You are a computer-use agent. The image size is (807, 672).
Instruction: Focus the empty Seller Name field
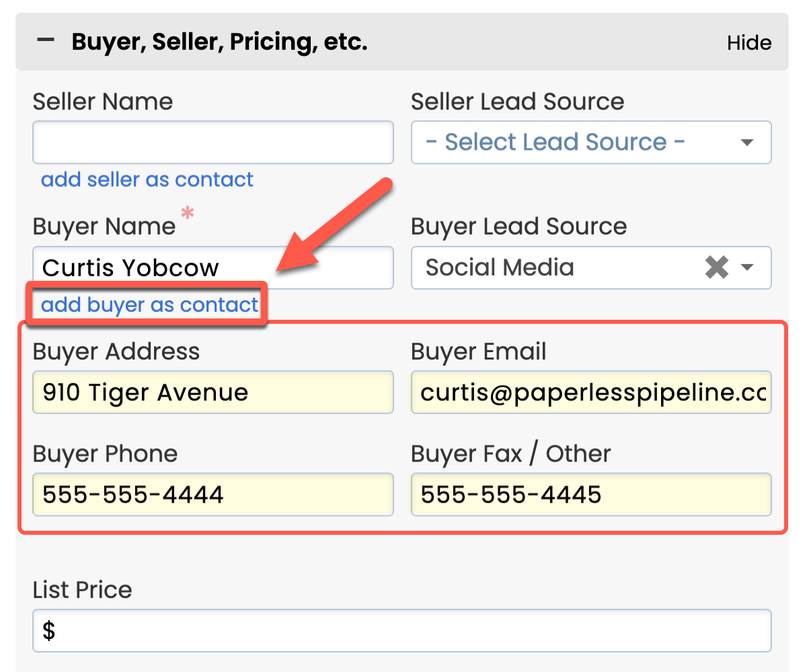coord(213,142)
